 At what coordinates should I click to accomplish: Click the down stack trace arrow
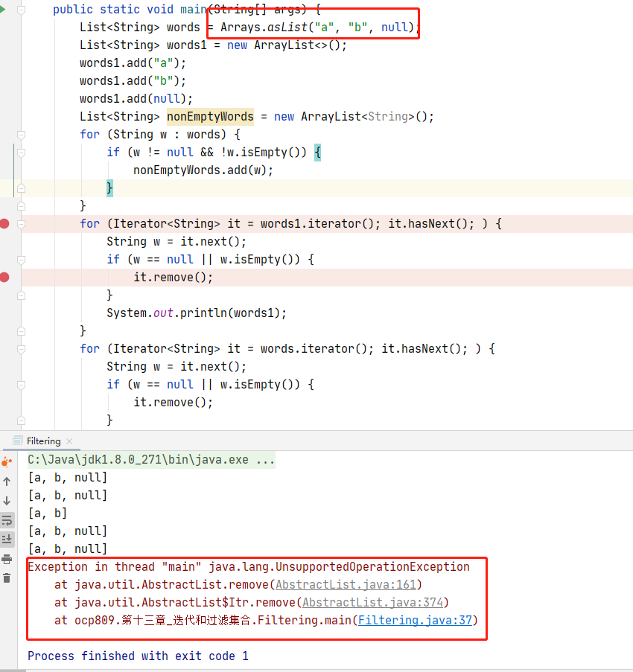[x=7, y=501]
